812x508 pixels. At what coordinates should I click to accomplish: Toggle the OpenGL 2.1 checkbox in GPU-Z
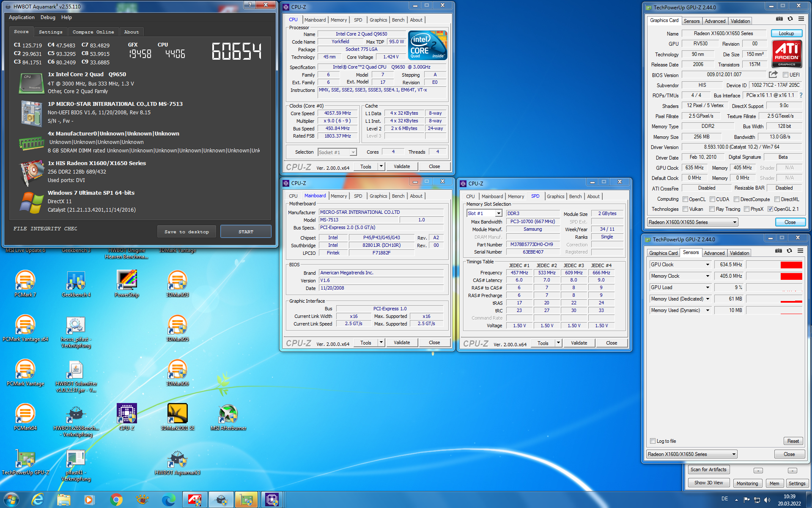coord(770,209)
